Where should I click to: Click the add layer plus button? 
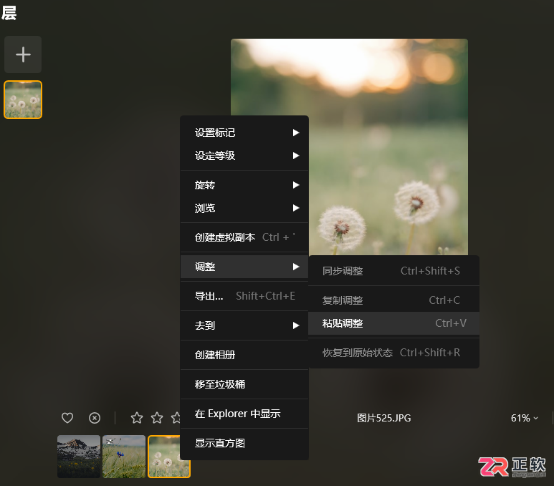point(23,54)
